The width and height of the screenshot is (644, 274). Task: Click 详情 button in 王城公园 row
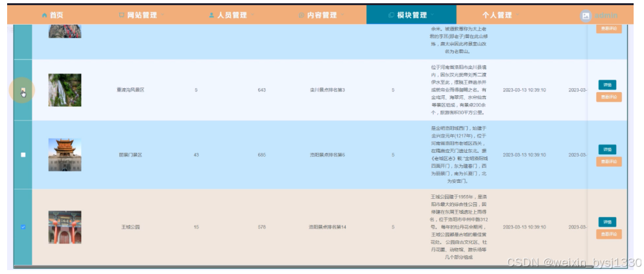[607, 222]
